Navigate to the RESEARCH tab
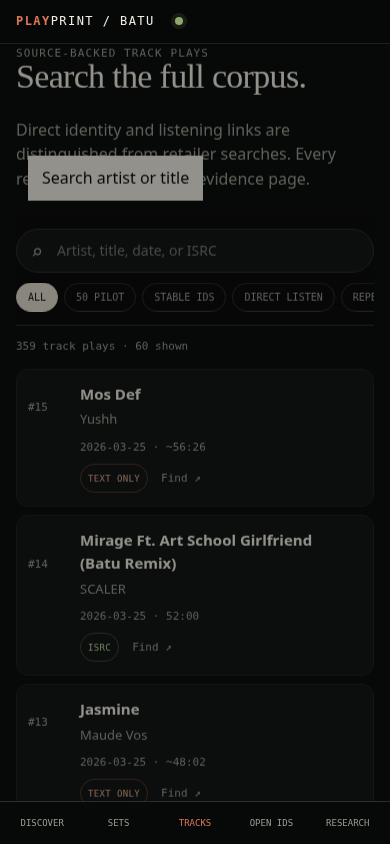 point(348,822)
